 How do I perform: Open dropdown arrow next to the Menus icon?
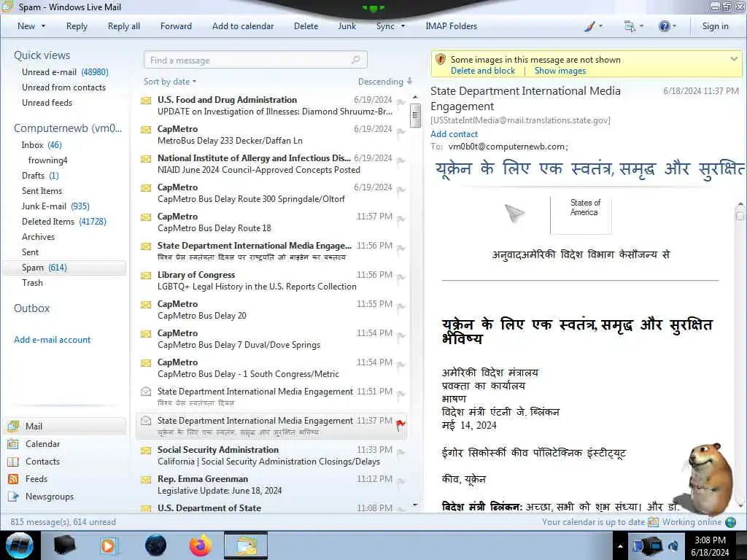(641, 26)
